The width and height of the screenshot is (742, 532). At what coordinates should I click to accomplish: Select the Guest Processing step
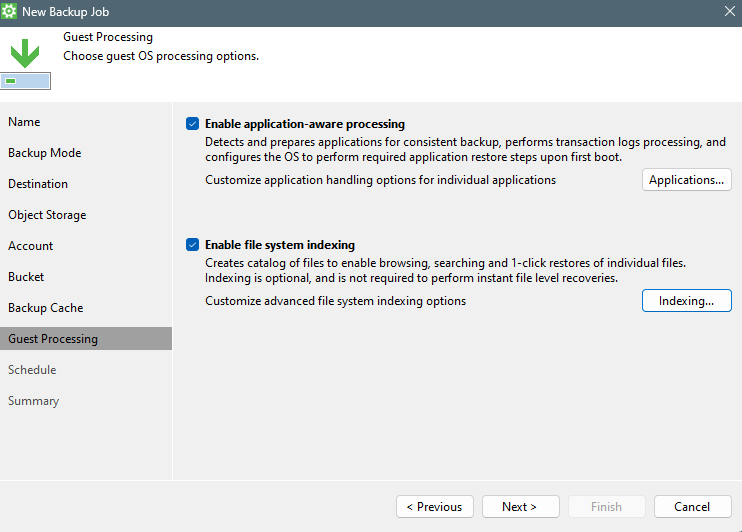click(x=53, y=339)
